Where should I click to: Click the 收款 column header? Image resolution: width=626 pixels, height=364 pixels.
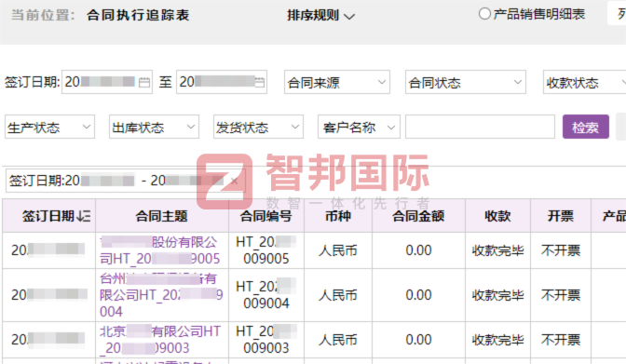(x=497, y=216)
